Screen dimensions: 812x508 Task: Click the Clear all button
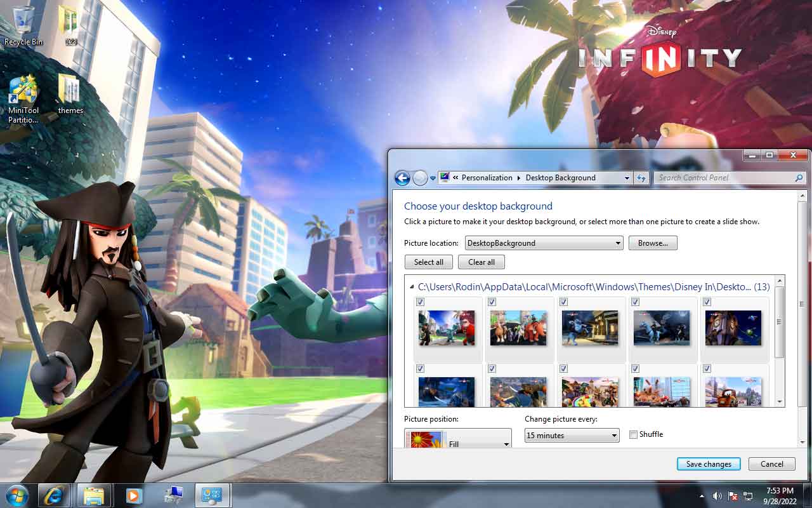481,262
